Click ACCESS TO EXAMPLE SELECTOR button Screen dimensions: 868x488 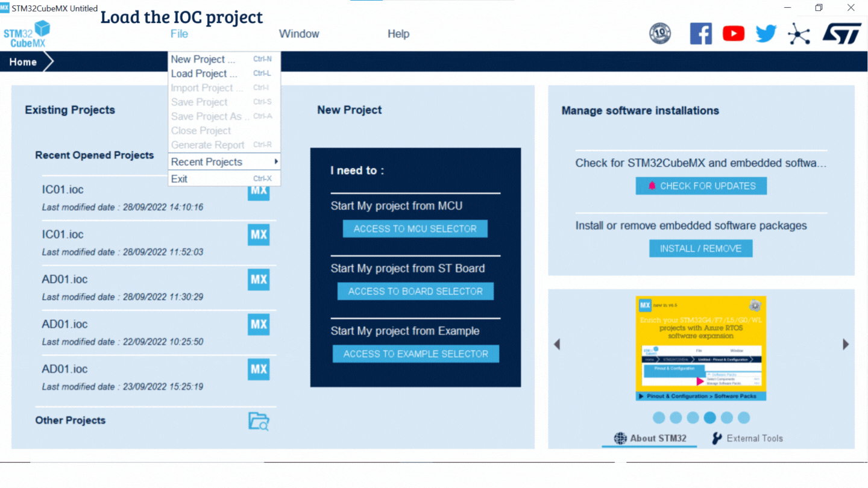click(416, 354)
